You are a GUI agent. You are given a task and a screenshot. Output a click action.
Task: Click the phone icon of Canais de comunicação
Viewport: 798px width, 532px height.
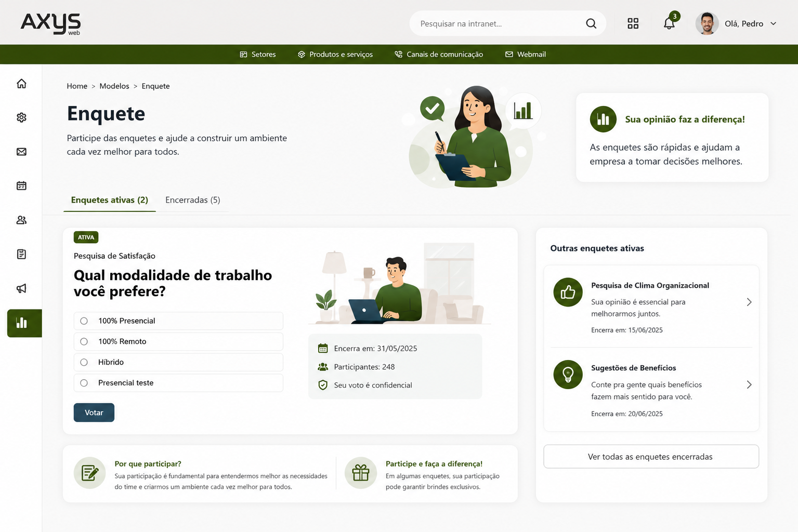coord(398,54)
